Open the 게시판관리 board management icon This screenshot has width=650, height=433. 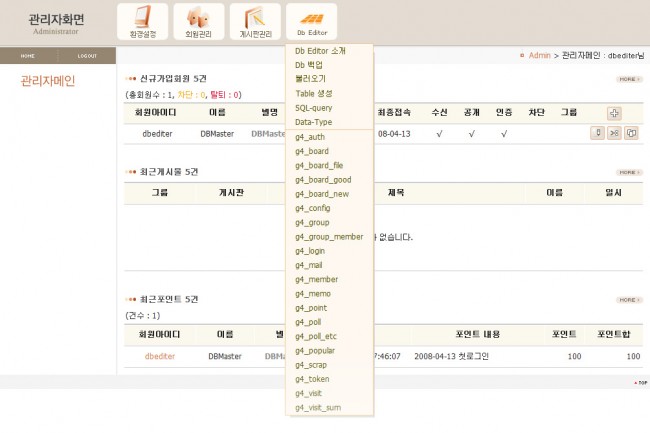[x=255, y=22]
